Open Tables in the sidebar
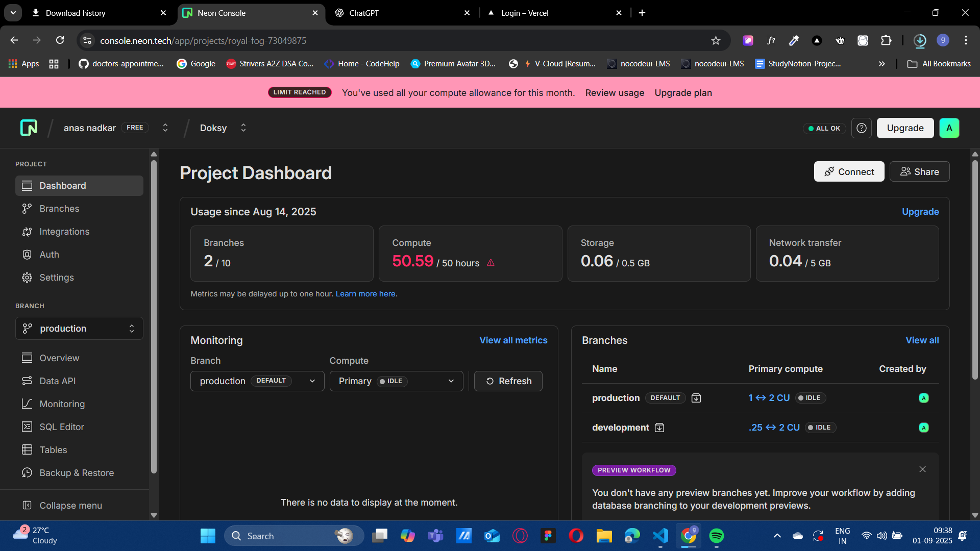 tap(79, 450)
